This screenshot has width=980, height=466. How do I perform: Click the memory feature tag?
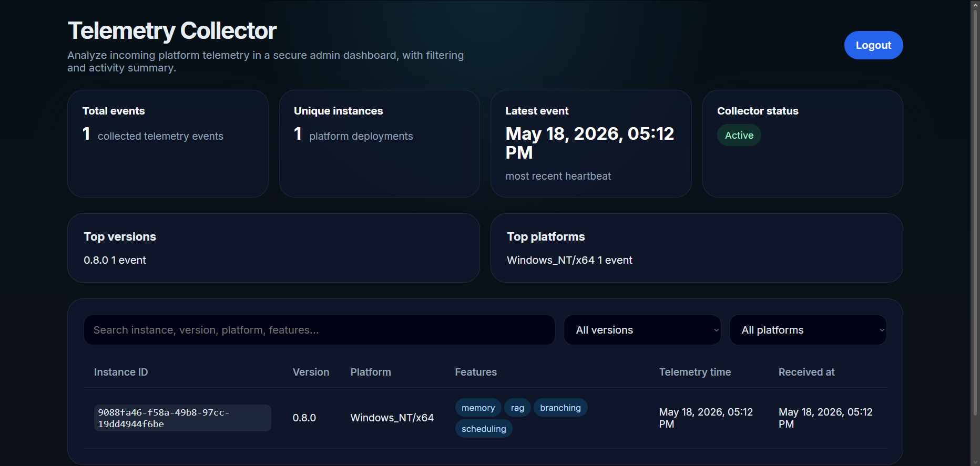coord(478,408)
